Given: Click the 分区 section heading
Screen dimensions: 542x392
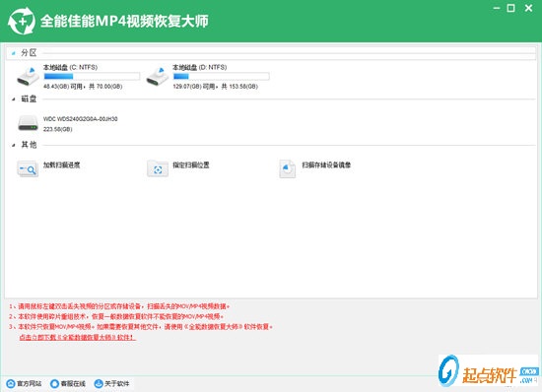Looking at the screenshot, I should coord(29,53).
